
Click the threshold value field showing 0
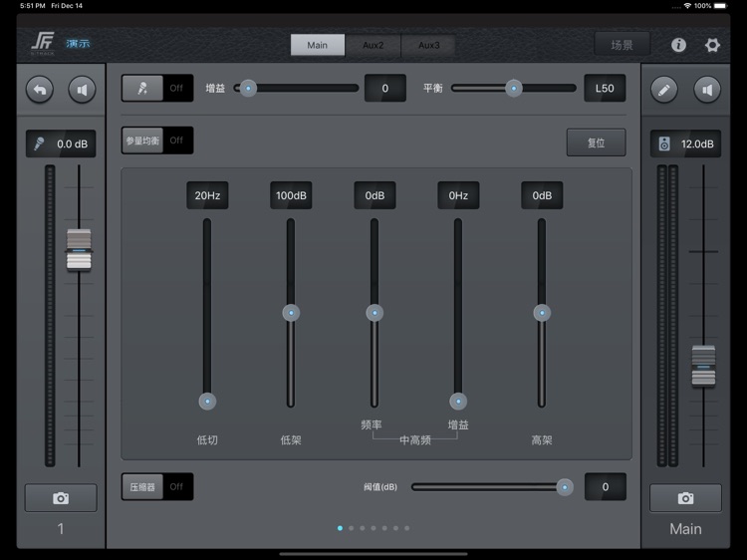(605, 486)
